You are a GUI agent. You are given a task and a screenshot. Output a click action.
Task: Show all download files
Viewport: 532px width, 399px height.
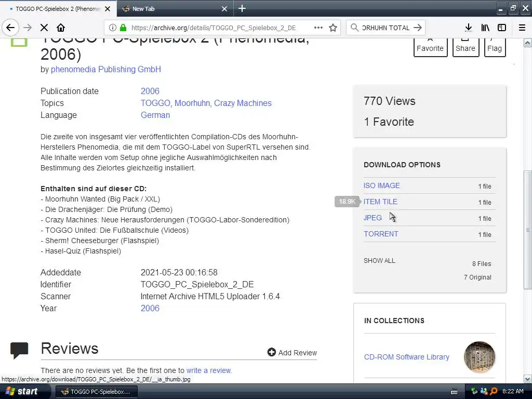(x=379, y=261)
